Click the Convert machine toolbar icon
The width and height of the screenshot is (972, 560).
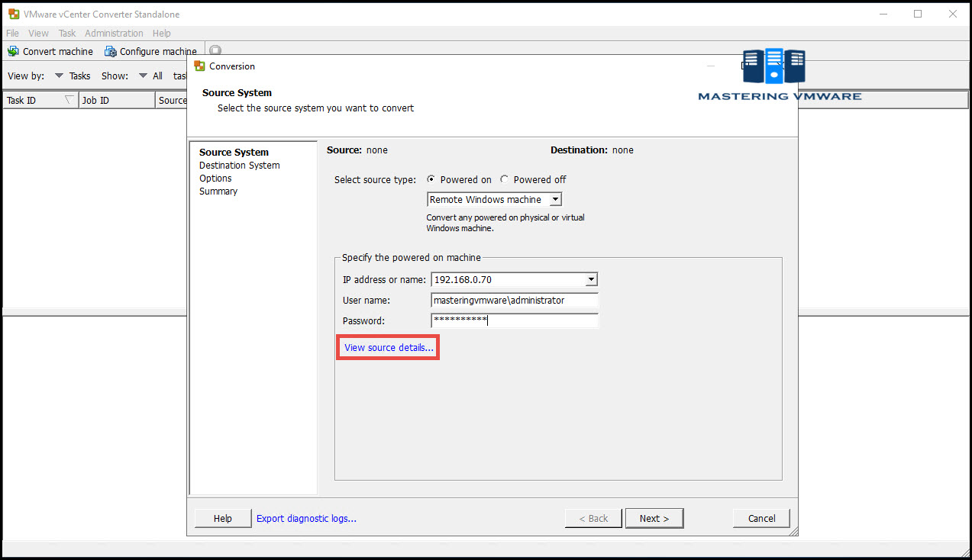tap(13, 51)
